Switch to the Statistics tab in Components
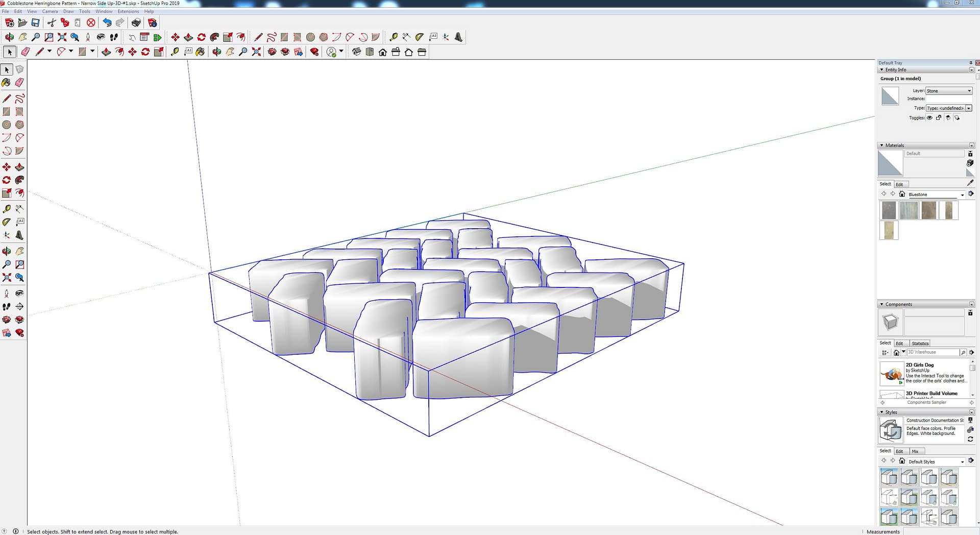The width and height of the screenshot is (980, 535). click(920, 344)
